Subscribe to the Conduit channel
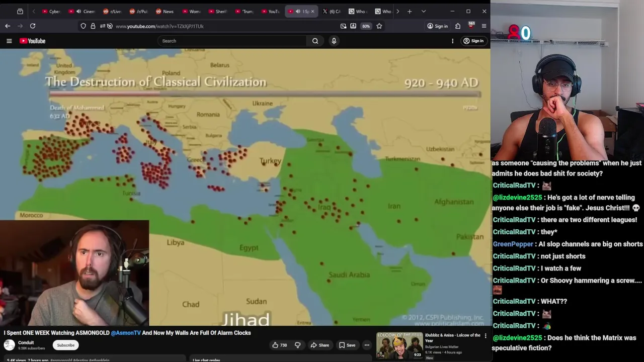644x362 pixels. [65, 345]
